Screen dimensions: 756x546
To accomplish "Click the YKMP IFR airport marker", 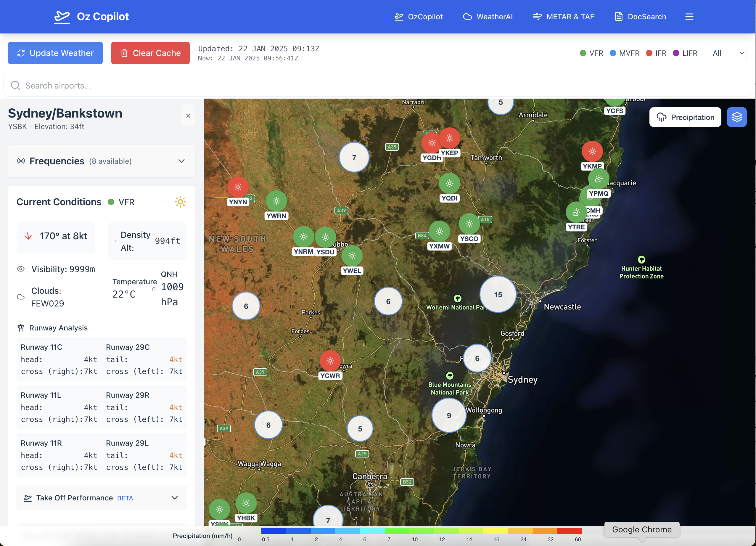I will click(x=592, y=152).
